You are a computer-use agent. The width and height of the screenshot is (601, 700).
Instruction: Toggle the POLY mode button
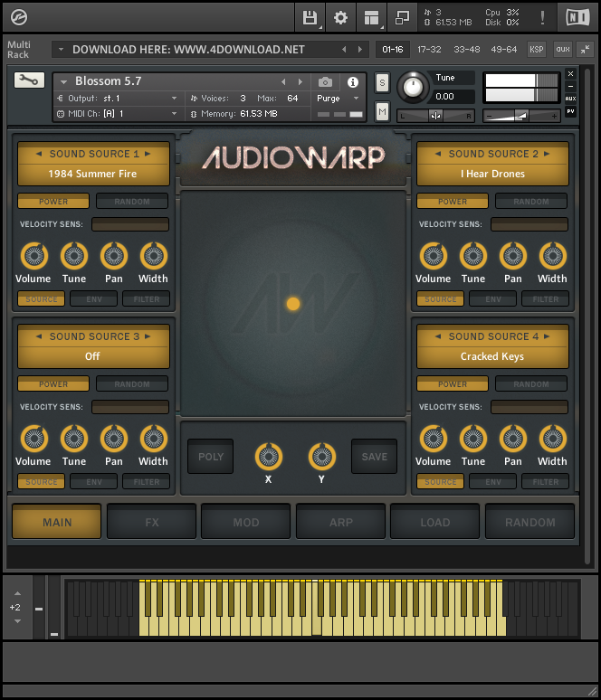click(x=211, y=456)
